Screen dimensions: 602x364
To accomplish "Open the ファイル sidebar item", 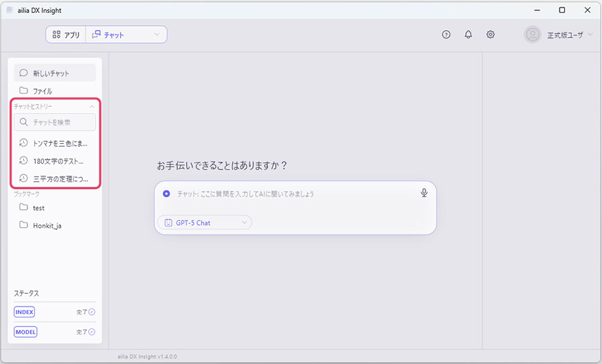I will pos(42,91).
